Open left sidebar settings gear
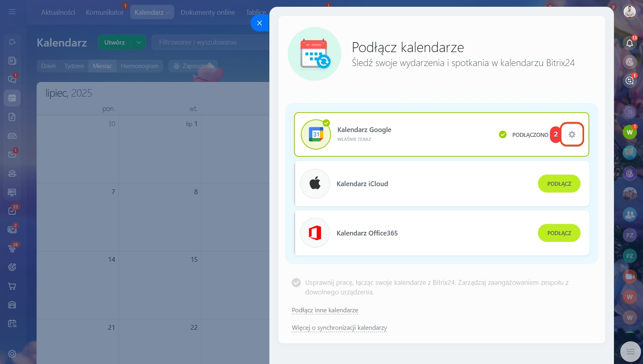The width and height of the screenshot is (643, 364). [12, 354]
